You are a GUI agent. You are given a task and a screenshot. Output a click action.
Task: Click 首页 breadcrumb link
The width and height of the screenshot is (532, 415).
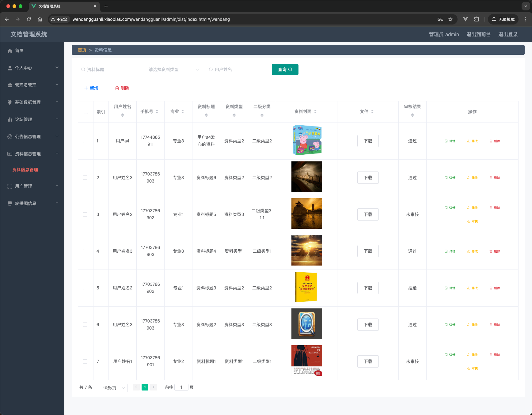click(82, 50)
